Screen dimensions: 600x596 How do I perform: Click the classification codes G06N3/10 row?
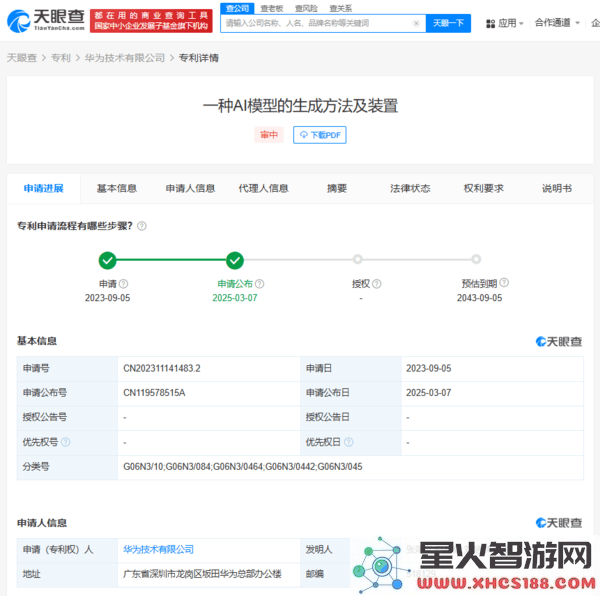pos(243,467)
